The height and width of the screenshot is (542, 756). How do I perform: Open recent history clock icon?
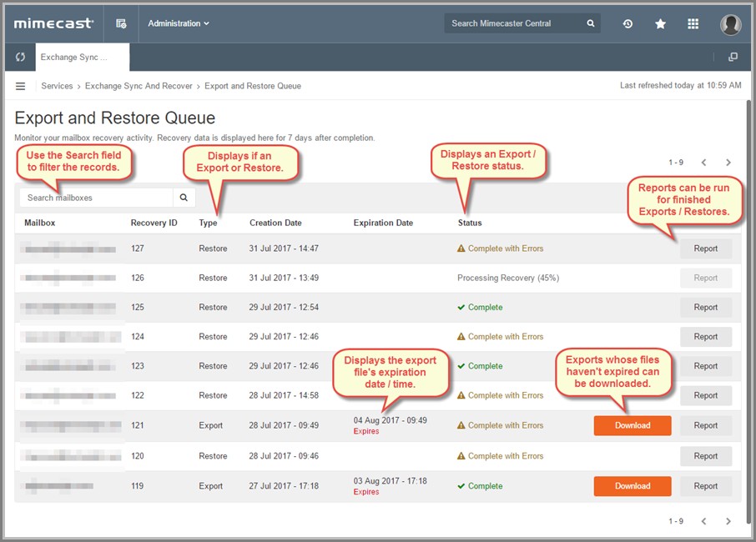pos(627,23)
